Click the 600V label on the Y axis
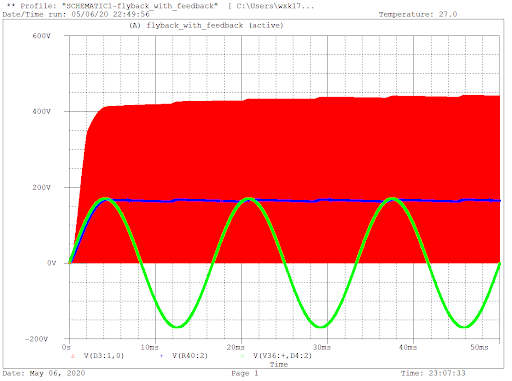The image size is (512, 381). (41, 36)
